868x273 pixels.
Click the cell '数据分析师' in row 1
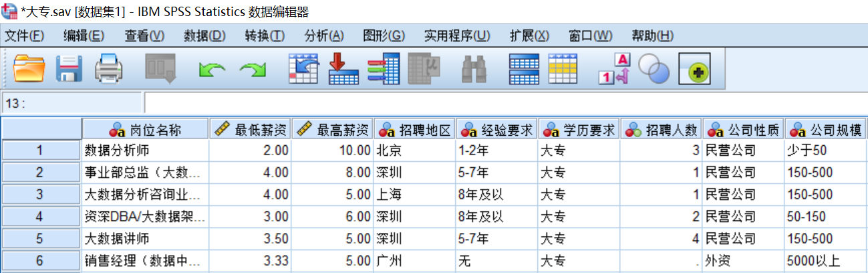[146, 151]
